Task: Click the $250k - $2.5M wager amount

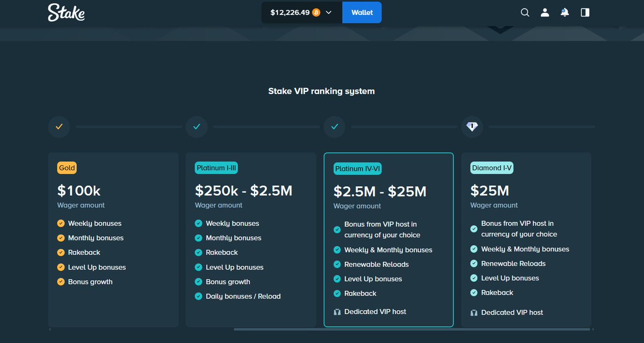Action: pyautogui.click(x=243, y=191)
